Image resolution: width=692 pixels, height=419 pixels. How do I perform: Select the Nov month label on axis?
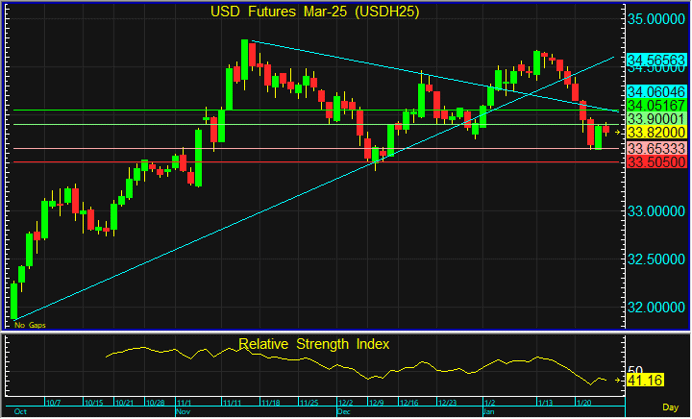tap(183, 411)
